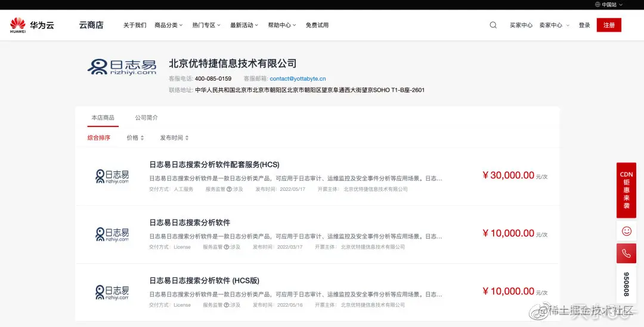Open the 最新活动 dropdown
644x327 pixels.
click(244, 25)
